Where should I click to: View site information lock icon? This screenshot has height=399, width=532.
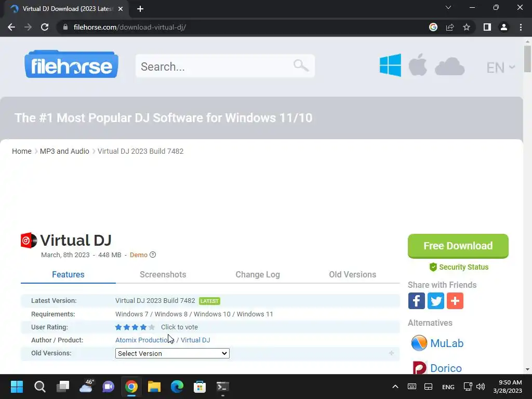click(x=65, y=27)
